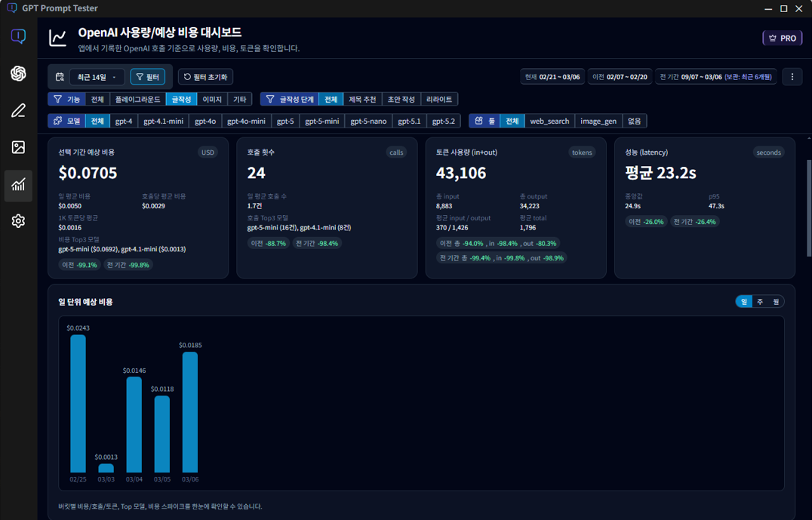The height and width of the screenshot is (520, 812).
Task: Toggle the web_search tool filter
Action: 549,121
